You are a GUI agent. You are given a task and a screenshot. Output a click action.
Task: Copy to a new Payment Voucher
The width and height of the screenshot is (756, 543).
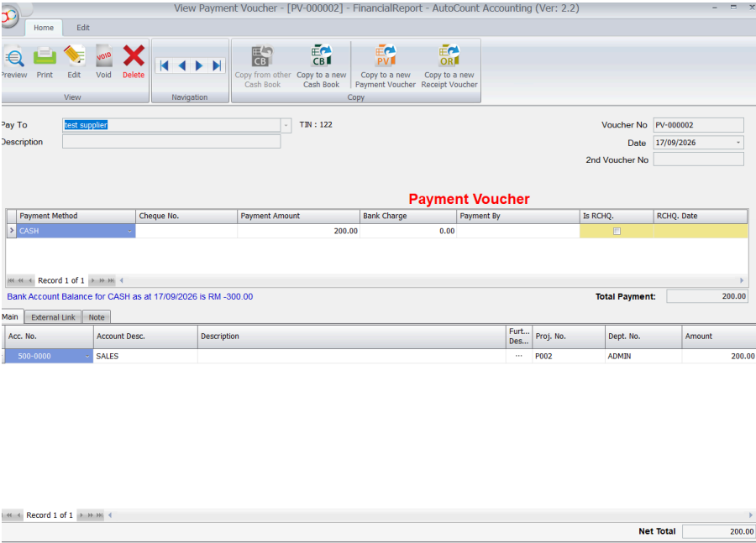386,66
